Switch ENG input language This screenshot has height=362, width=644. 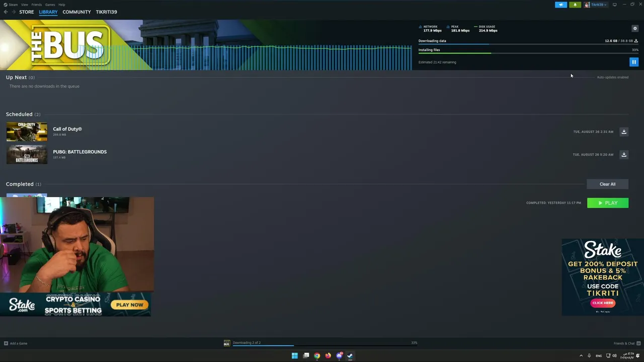pos(599,355)
